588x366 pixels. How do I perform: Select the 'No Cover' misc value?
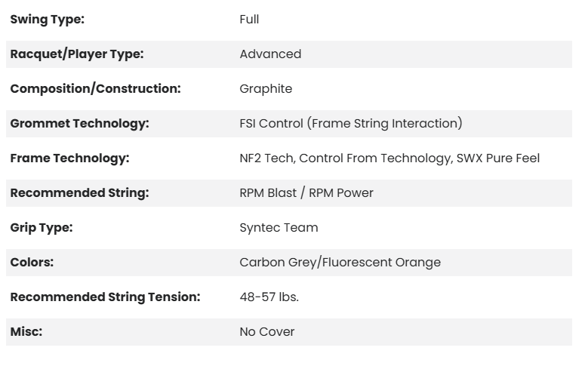coord(266,332)
